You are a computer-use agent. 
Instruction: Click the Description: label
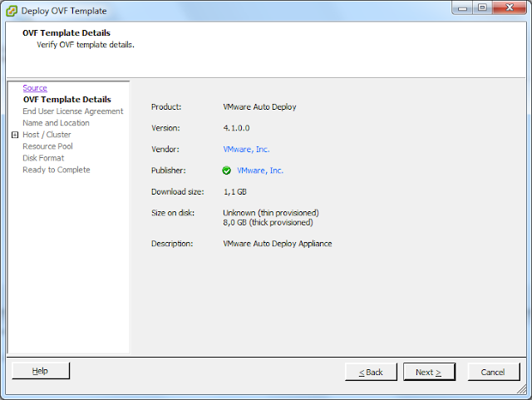coord(172,244)
